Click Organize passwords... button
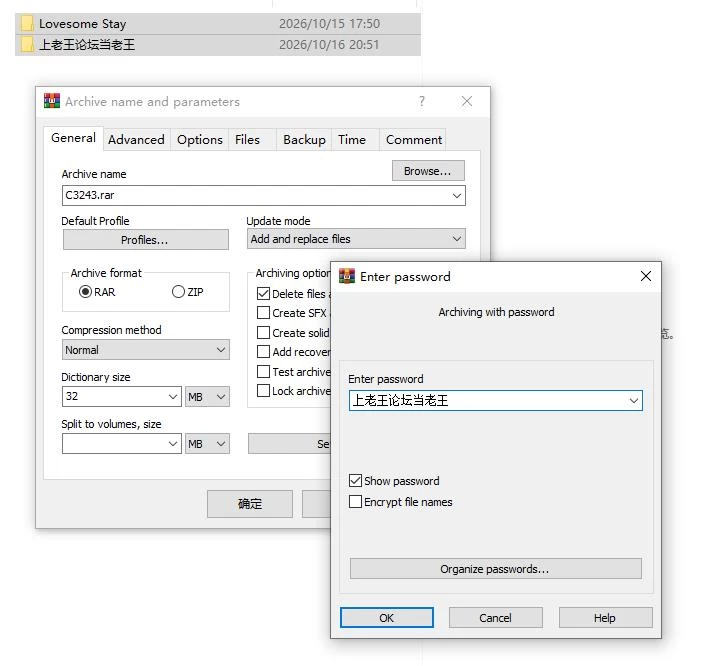The height and width of the screenshot is (666, 726). [495, 569]
